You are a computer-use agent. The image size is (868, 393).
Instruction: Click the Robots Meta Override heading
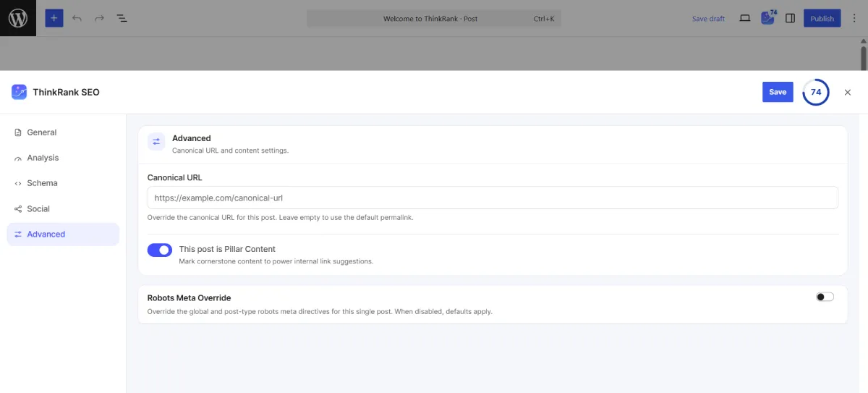189,297
